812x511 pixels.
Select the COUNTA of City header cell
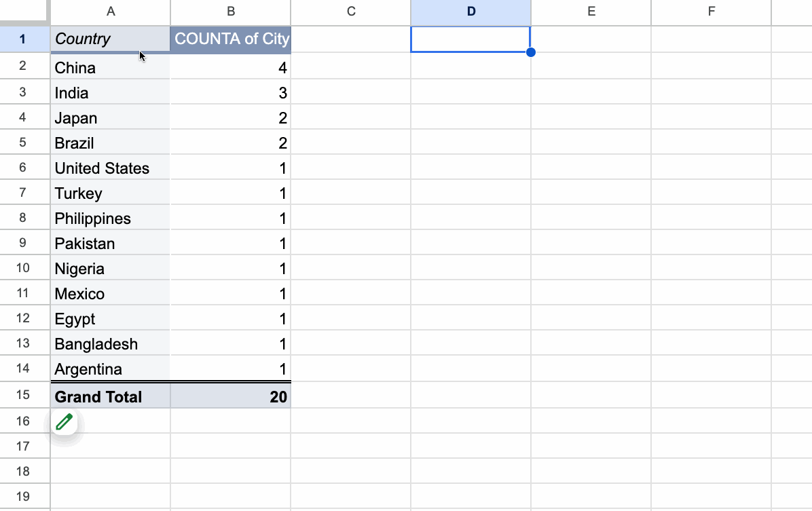click(x=231, y=39)
